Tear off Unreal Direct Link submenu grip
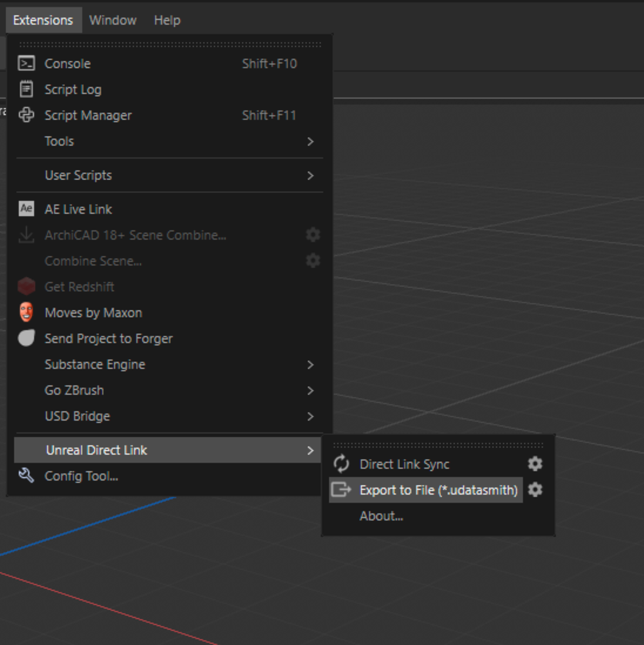This screenshot has height=645, width=644. (x=438, y=445)
